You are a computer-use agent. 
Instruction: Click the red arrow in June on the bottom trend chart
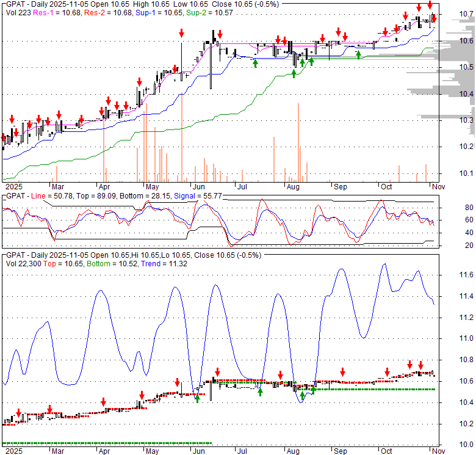click(217, 371)
